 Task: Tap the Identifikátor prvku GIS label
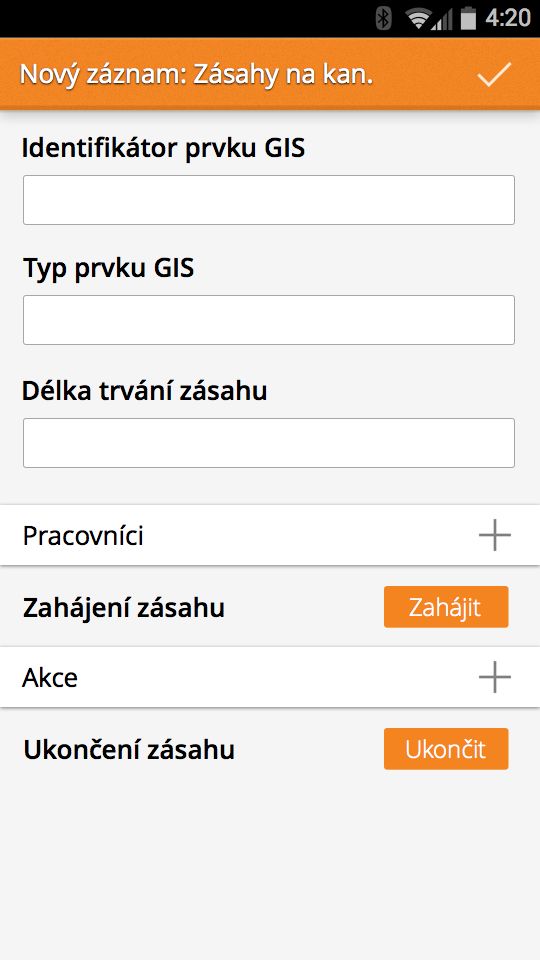pos(163,149)
